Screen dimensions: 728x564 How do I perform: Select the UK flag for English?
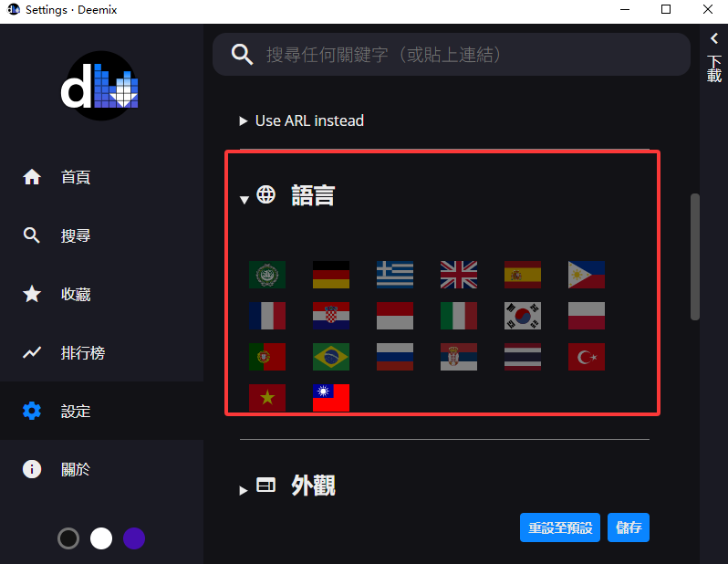(459, 275)
